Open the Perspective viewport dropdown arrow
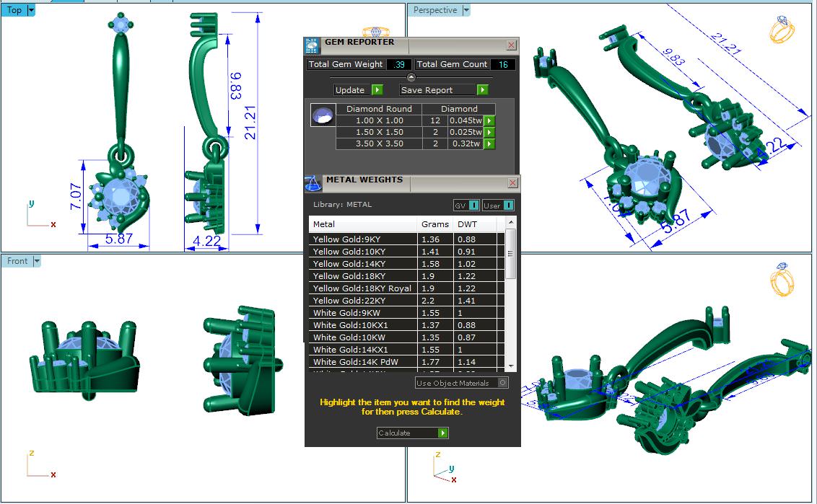Screen dimensions: 817x504 pos(466,11)
